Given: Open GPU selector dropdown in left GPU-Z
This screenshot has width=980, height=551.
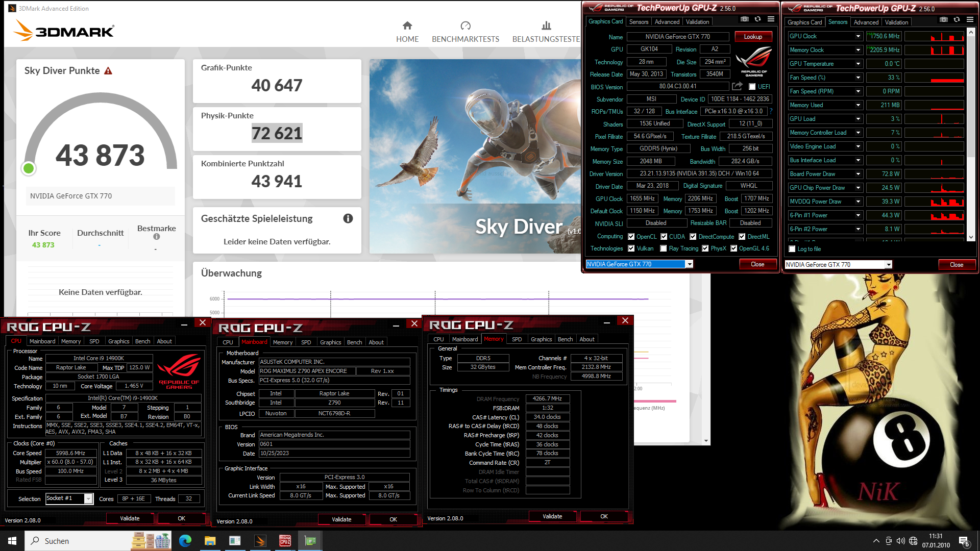Looking at the screenshot, I should pyautogui.click(x=690, y=264).
